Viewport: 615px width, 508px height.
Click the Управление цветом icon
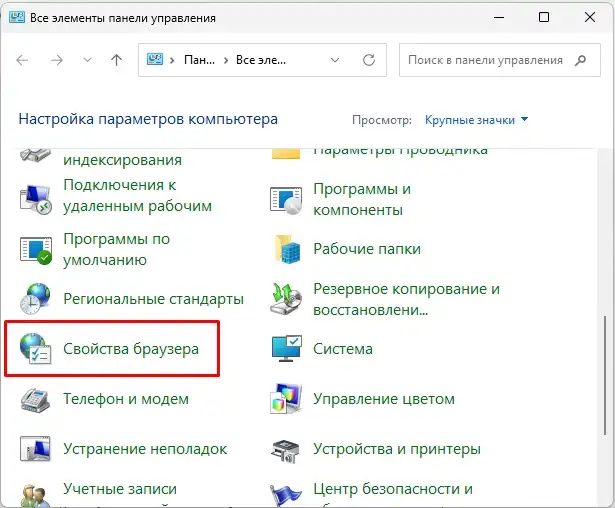click(x=286, y=399)
